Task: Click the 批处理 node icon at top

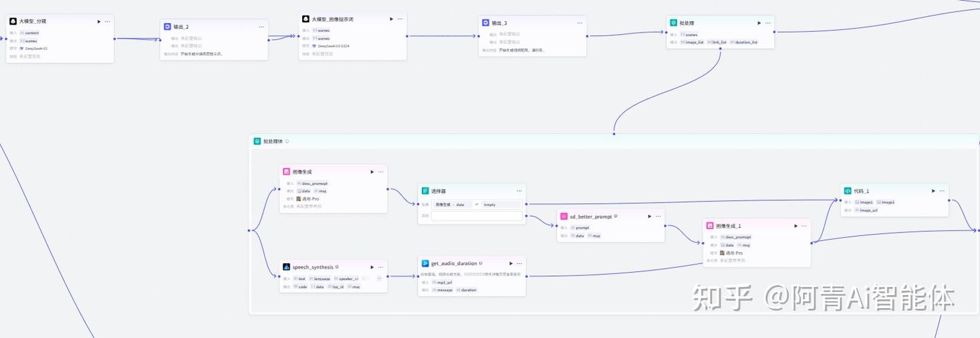Action: pos(674,22)
